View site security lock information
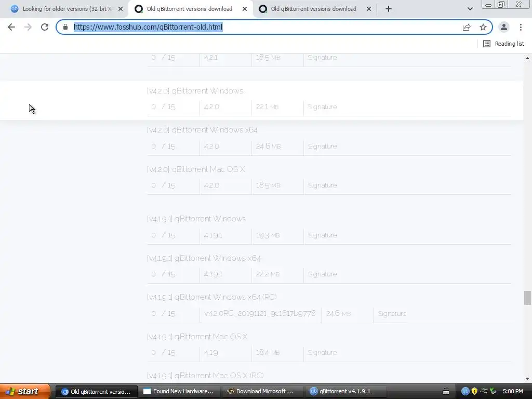 65,27
